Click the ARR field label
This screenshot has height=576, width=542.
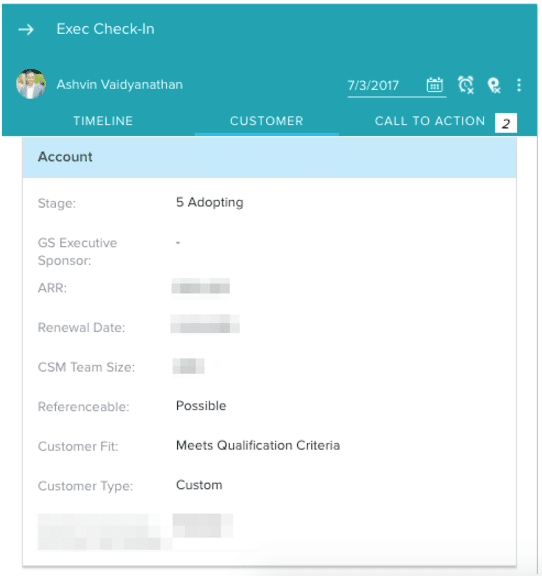tap(52, 288)
